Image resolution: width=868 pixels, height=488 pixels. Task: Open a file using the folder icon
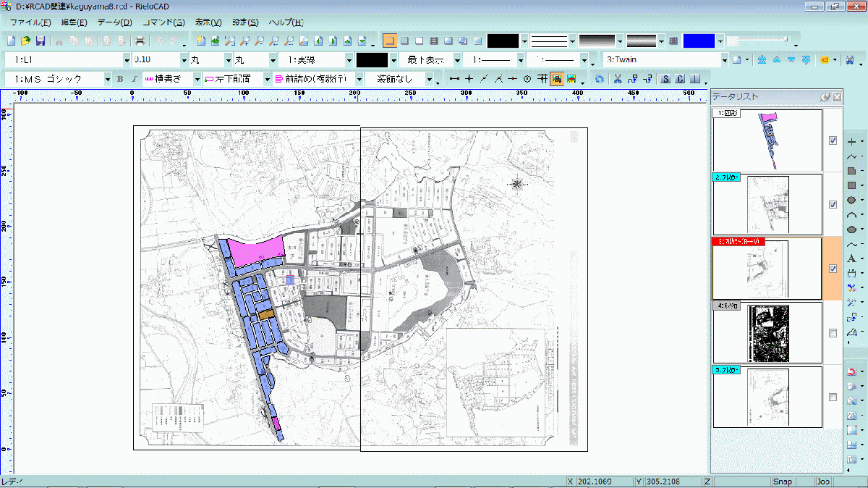click(25, 40)
